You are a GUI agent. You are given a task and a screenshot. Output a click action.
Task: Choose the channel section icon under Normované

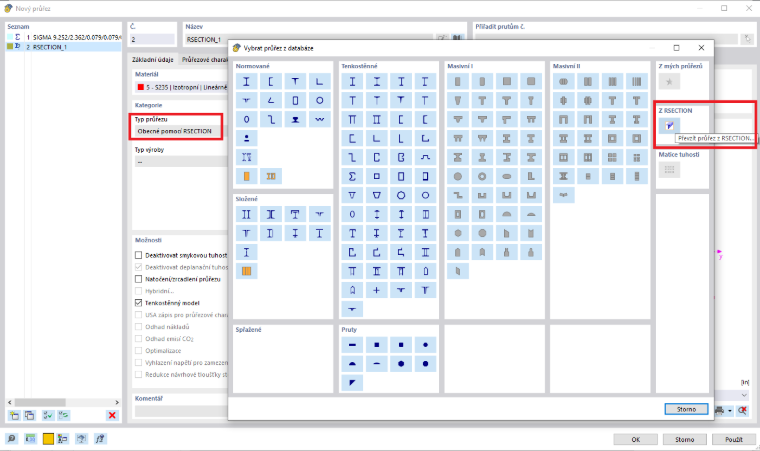271,81
